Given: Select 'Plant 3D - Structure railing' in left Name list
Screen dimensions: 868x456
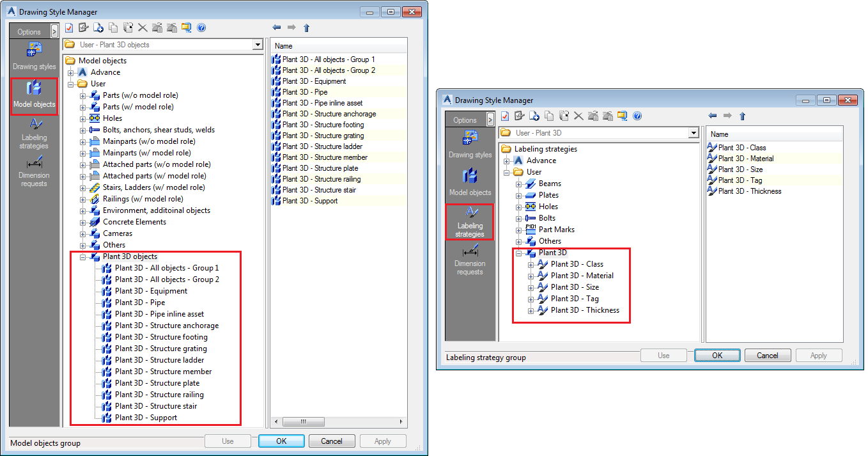Looking at the screenshot, I should click(321, 179).
